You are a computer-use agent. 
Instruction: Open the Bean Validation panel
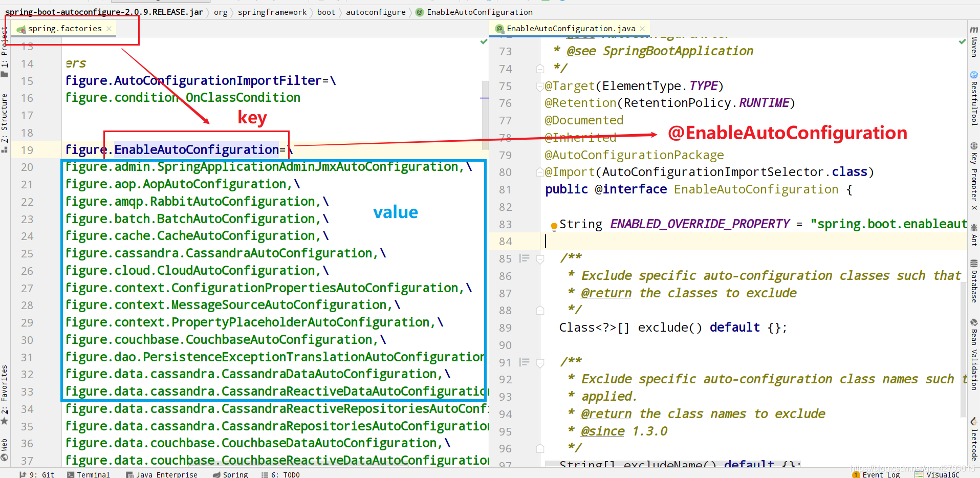click(x=973, y=354)
